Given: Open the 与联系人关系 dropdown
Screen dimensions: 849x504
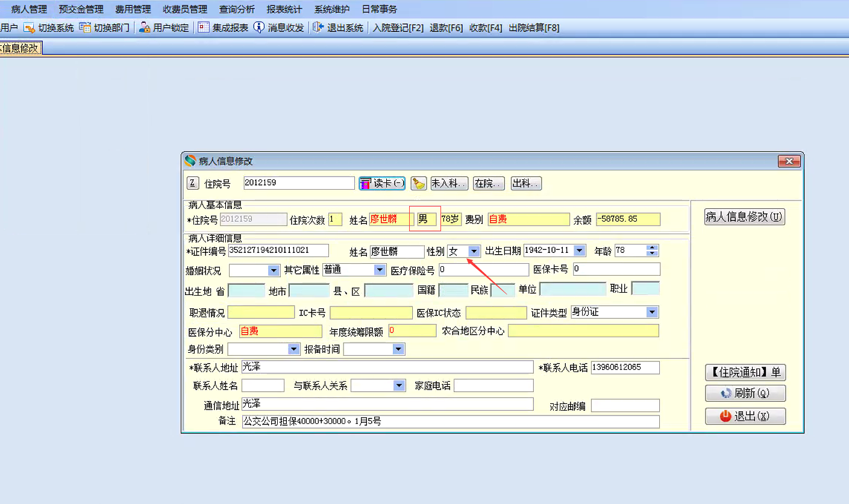Looking at the screenshot, I should (399, 385).
